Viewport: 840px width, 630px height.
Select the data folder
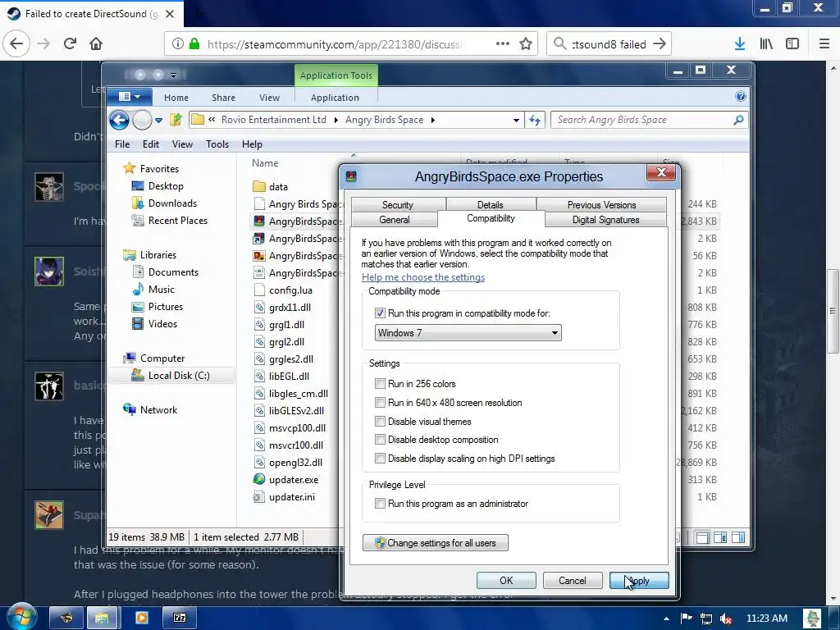[x=271, y=186]
